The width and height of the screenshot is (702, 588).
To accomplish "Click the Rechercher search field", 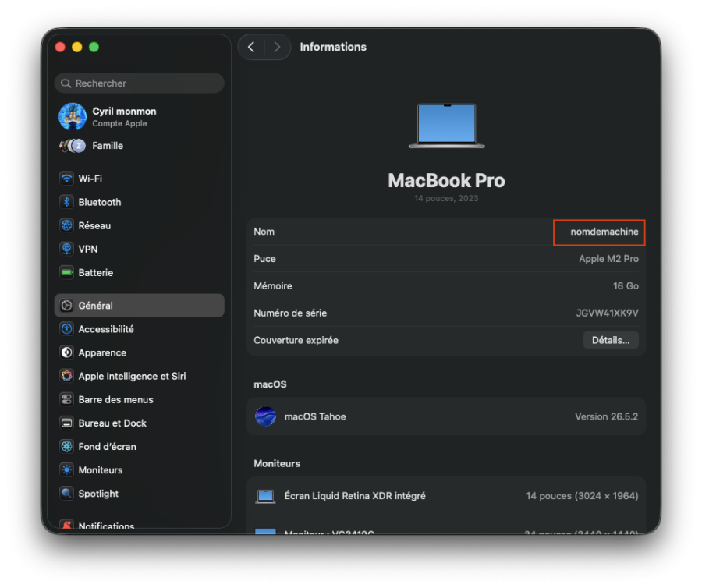I will [x=140, y=83].
